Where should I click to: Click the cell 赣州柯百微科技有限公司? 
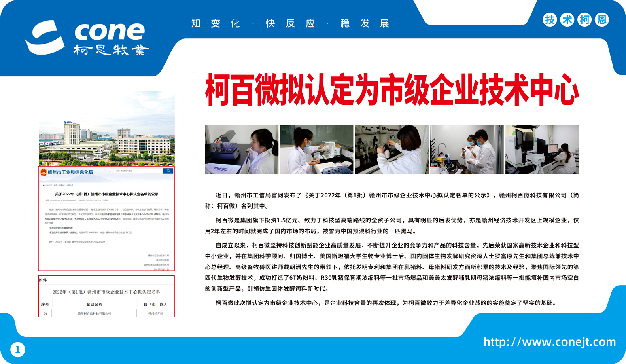tap(94, 313)
